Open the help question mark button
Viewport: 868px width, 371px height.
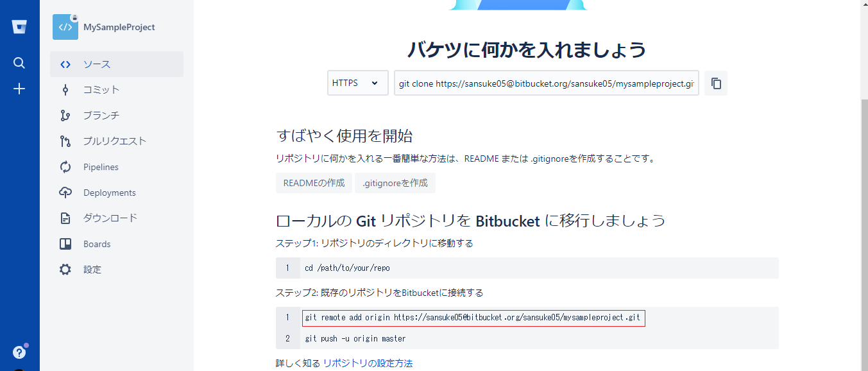(19, 352)
